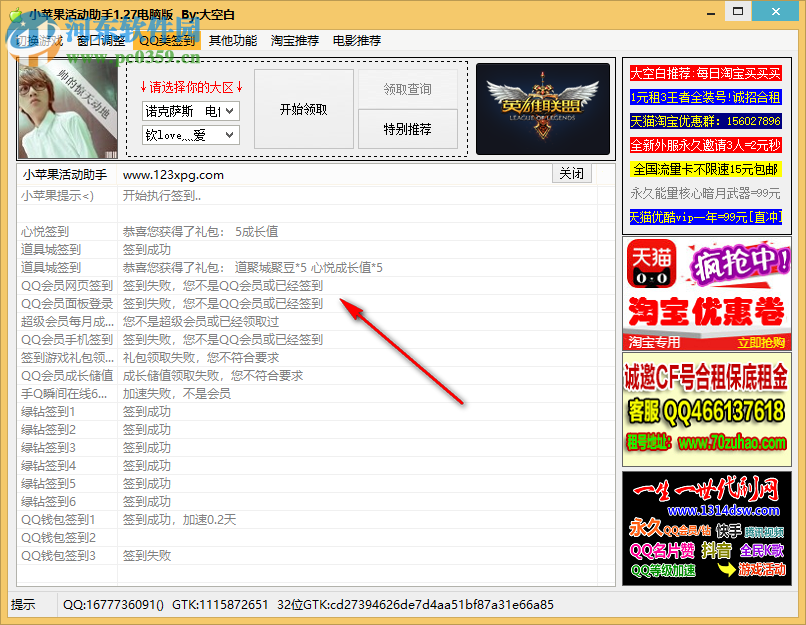Click the 开始领取 button

click(x=304, y=109)
